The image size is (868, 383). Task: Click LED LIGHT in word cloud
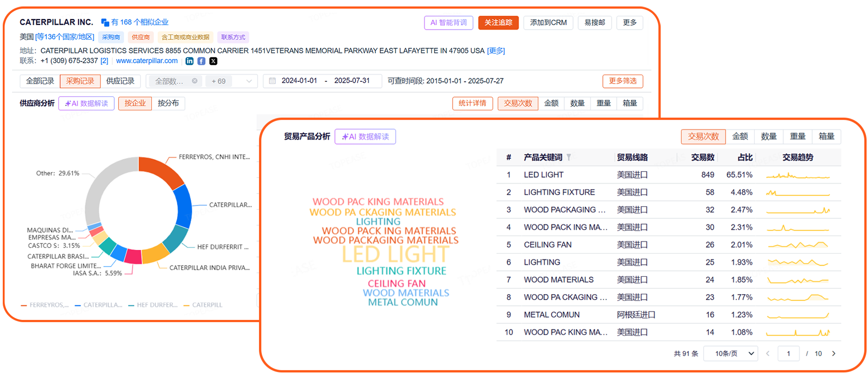[396, 254]
